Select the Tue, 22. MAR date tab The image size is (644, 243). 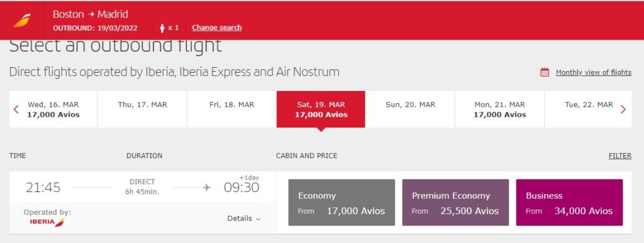(589, 109)
